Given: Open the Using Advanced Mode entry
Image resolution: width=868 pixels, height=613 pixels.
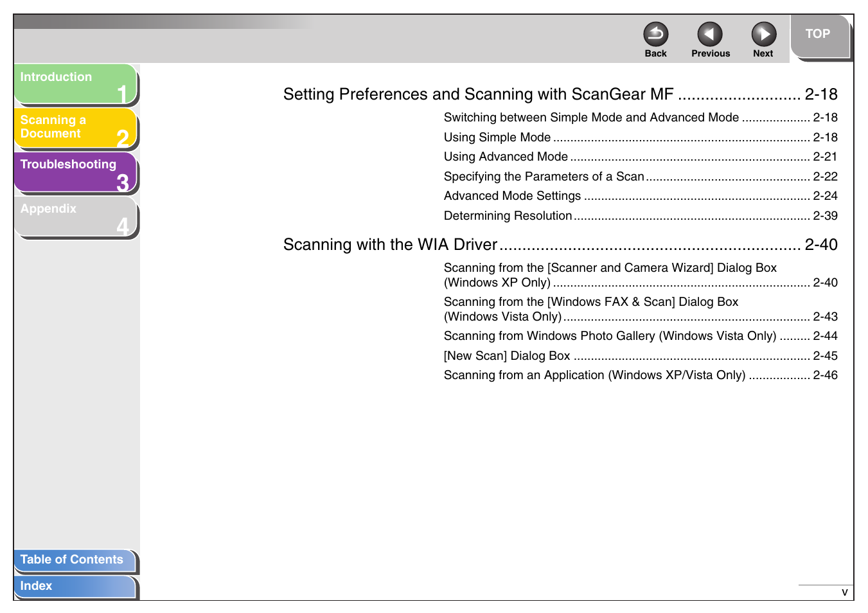Looking at the screenshot, I should pos(641,157).
